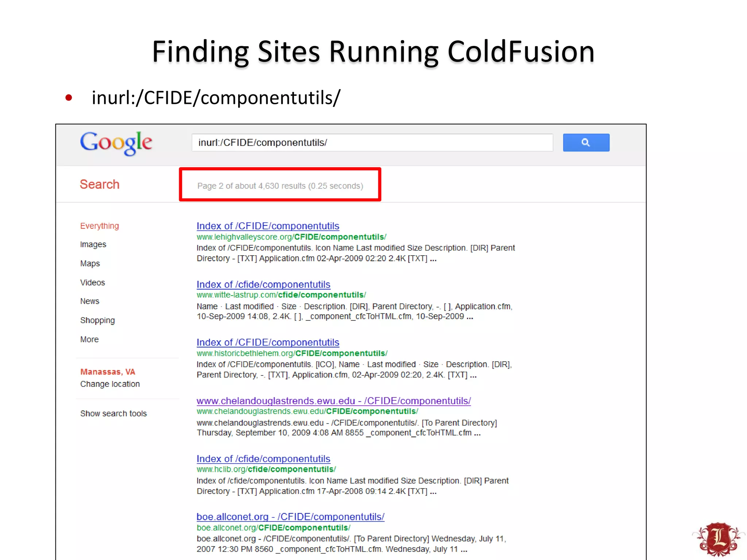This screenshot has width=747, height=560.
Task: Click the 'Page 2 of about 4,630 results' text
Action: click(x=280, y=186)
